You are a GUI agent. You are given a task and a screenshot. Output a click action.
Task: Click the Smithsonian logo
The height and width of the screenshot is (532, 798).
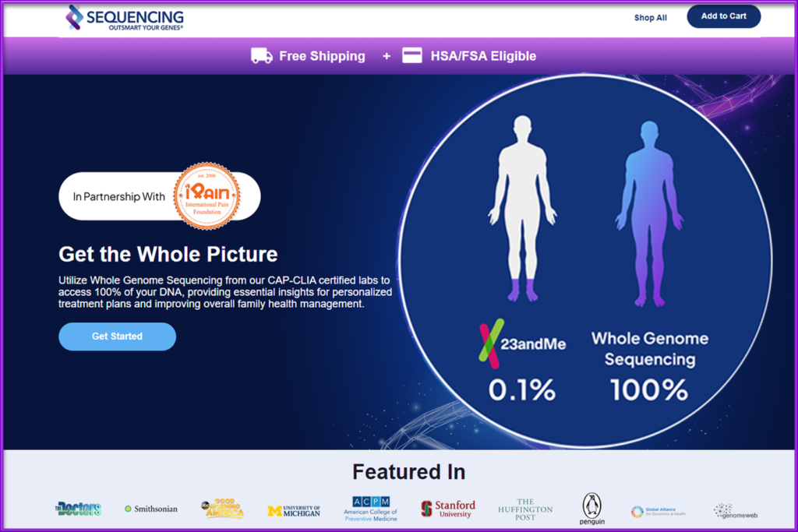click(151, 508)
